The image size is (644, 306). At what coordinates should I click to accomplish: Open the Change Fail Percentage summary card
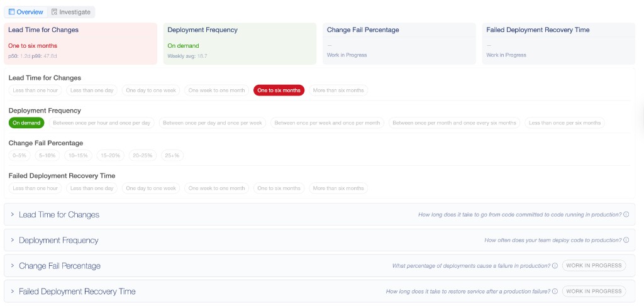(x=399, y=43)
